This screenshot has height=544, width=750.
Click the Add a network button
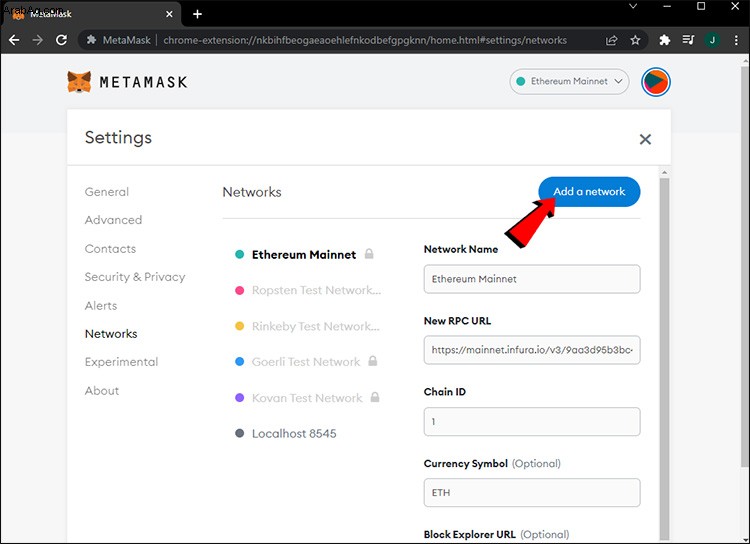click(x=589, y=192)
